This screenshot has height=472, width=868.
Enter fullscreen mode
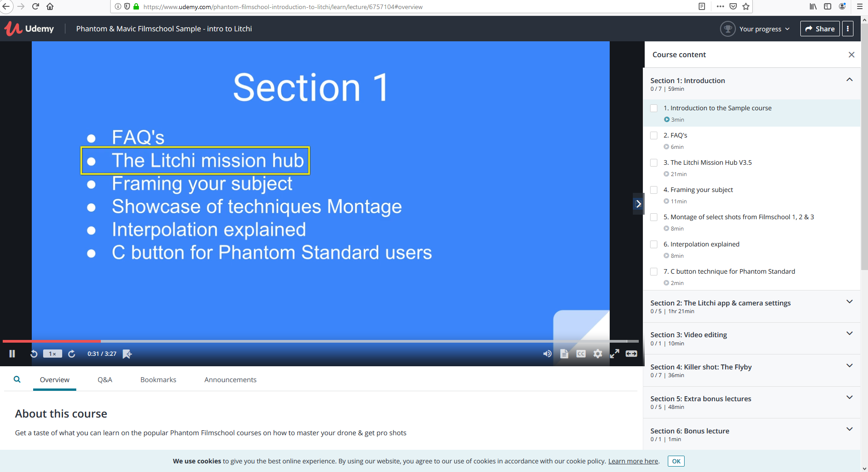click(615, 354)
